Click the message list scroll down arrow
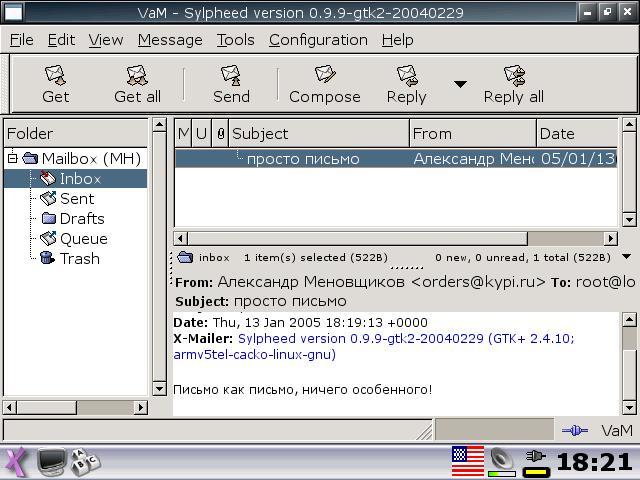 (x=629, y=220)
